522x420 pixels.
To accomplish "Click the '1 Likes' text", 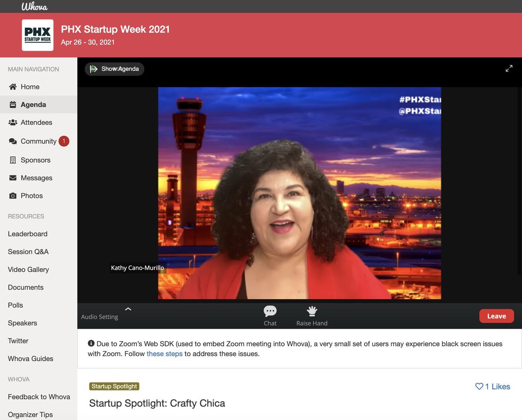I will [498, 387].
